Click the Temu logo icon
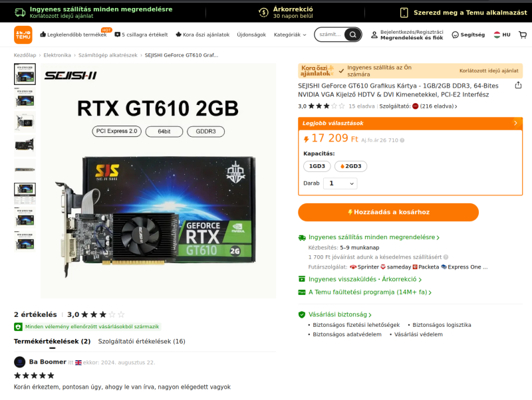The width and height of the screenshot is (532, 400). (x=23, y=35)
